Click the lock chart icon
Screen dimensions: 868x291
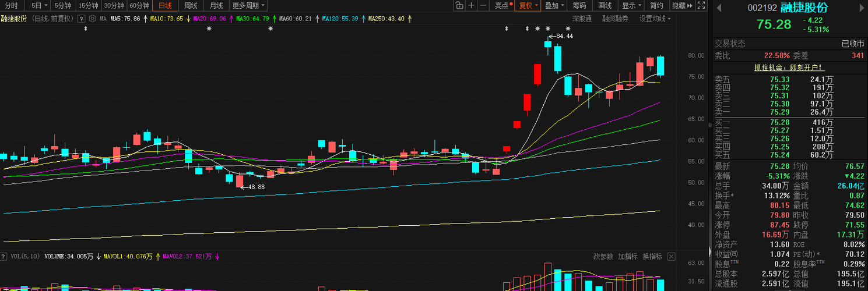459,6
